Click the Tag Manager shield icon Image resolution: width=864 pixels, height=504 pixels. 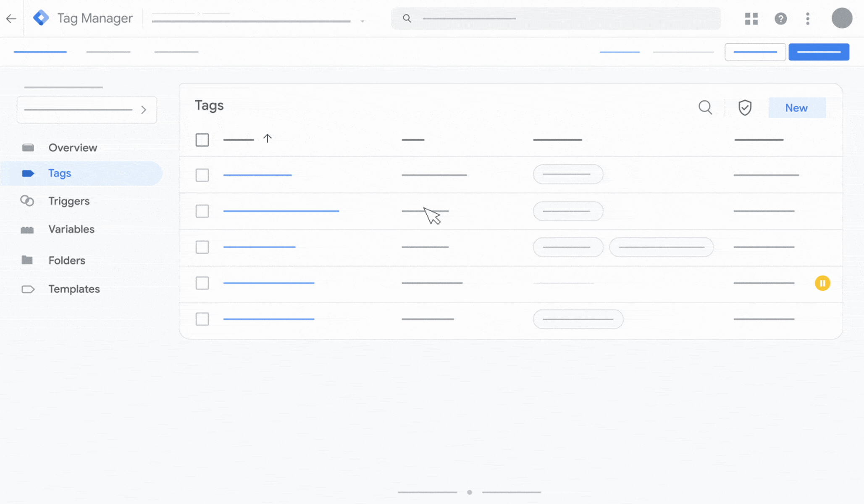[745, 108]
